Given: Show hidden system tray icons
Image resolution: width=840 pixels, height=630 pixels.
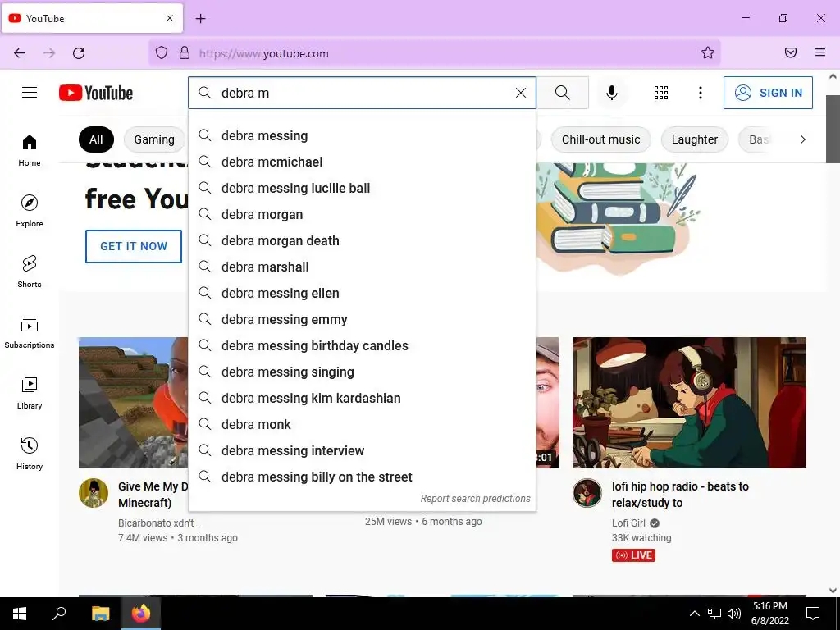Looking at the screenshot, I should click(x=694, y=614).
